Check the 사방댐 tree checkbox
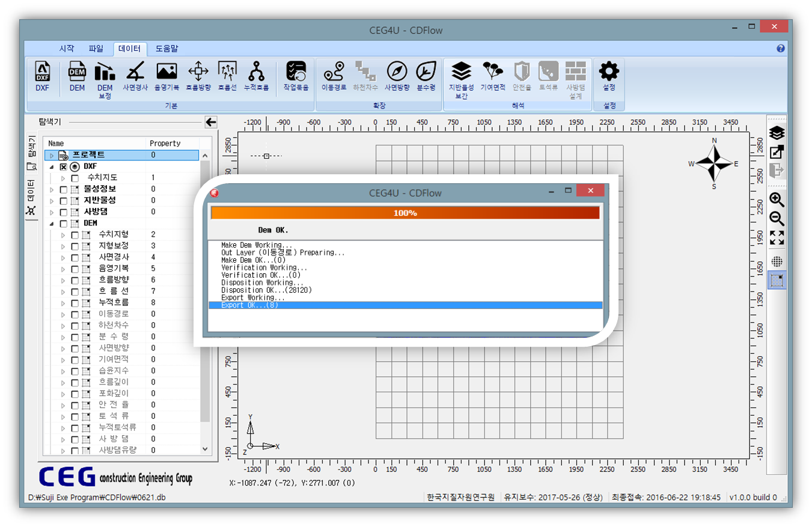 [64, 212]
